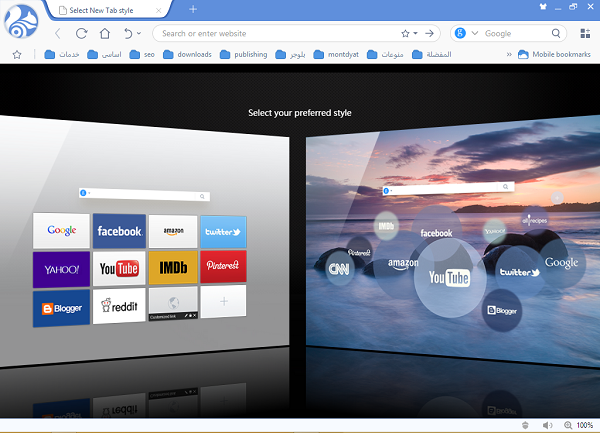Open the montdyat bookmark folder

coord(336,55)
